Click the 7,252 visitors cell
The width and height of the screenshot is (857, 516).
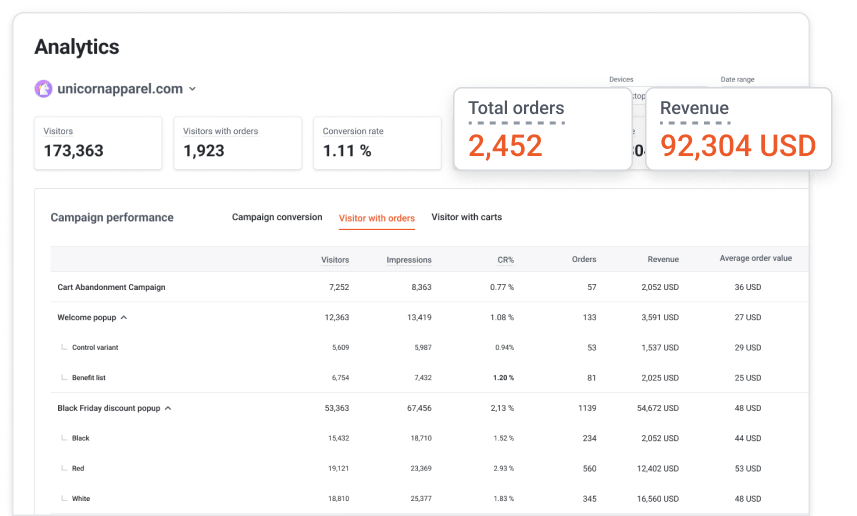click(339, 287)
